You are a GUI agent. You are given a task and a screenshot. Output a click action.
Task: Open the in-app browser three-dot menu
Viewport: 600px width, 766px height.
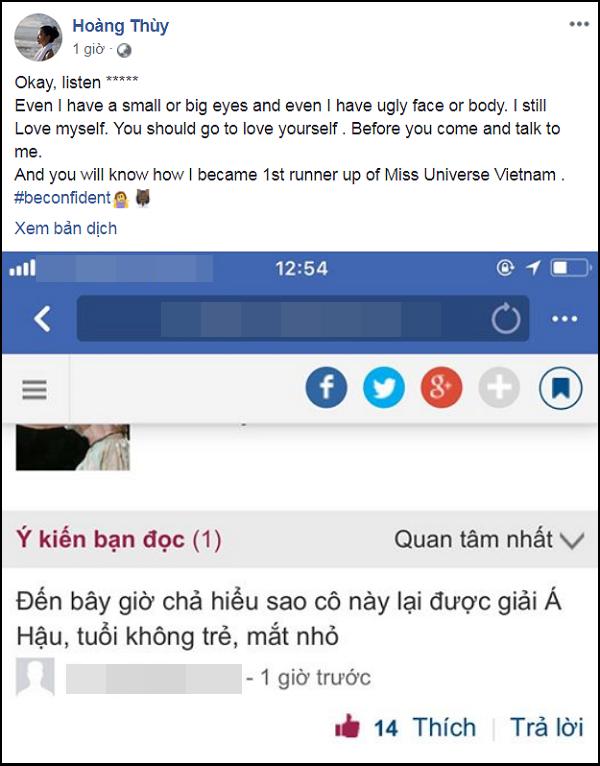[x=564, y=319]
